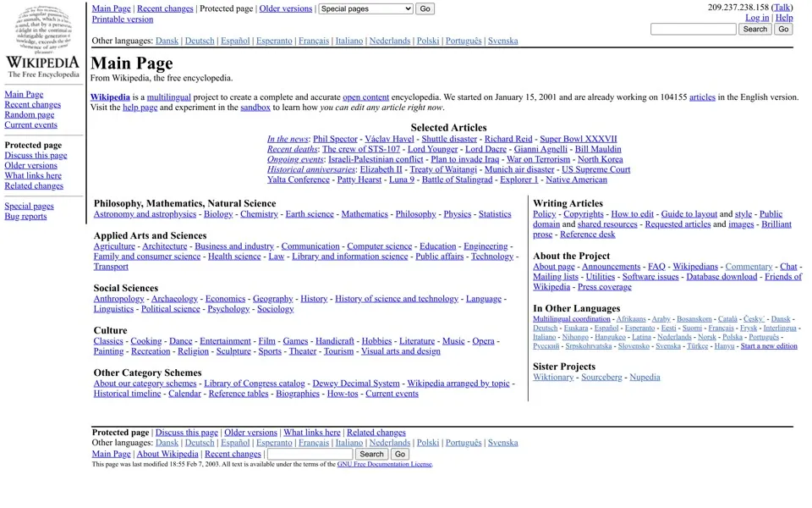Open Current events in sidebar
Screen dimensions: 812x508
[x=31, y=125]
